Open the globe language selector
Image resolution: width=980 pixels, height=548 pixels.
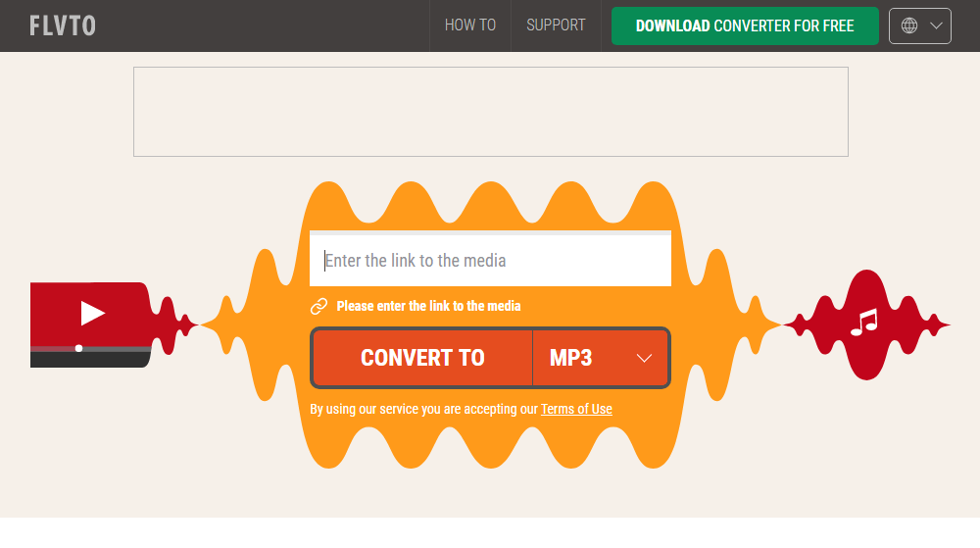point(920,25)
